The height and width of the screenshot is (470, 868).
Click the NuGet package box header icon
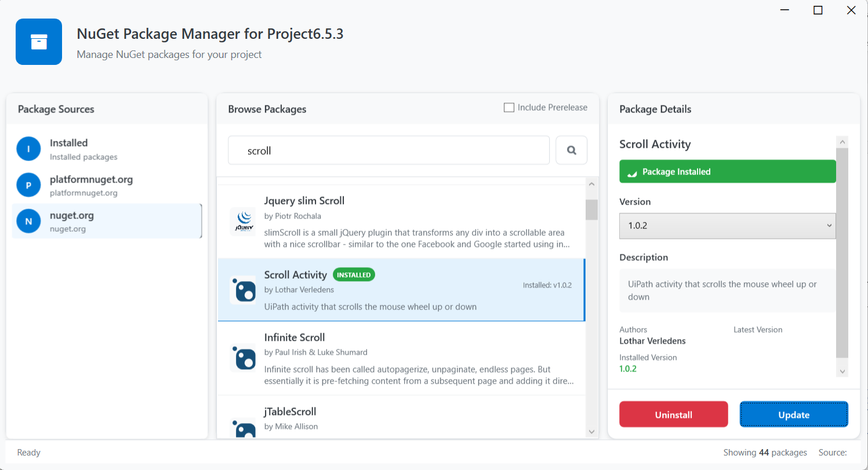[39, 42]
